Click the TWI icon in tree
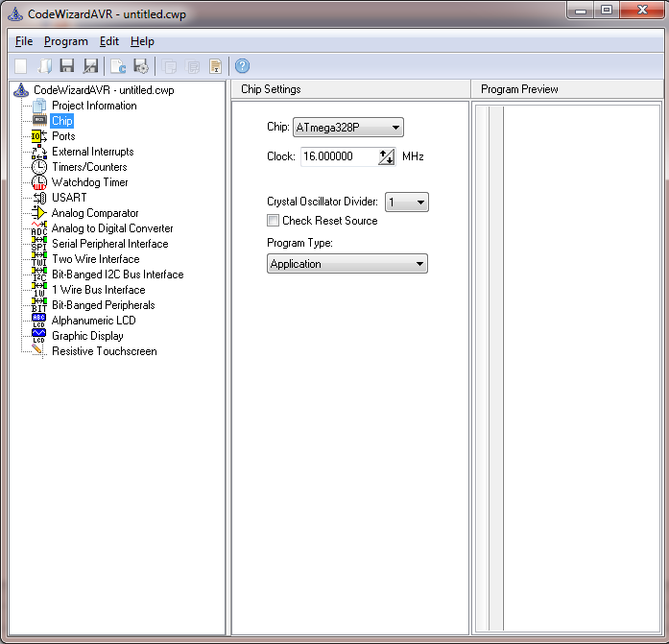 tap(39, 259)
